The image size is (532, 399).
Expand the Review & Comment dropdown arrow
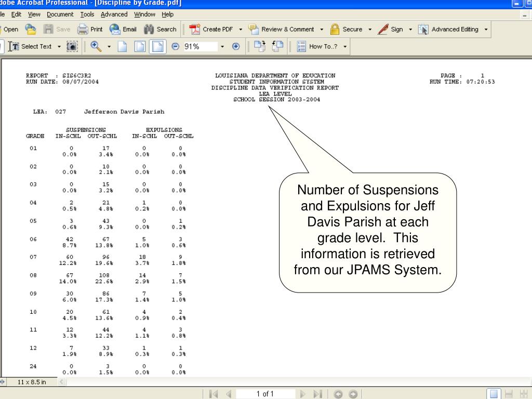(322, 30)
